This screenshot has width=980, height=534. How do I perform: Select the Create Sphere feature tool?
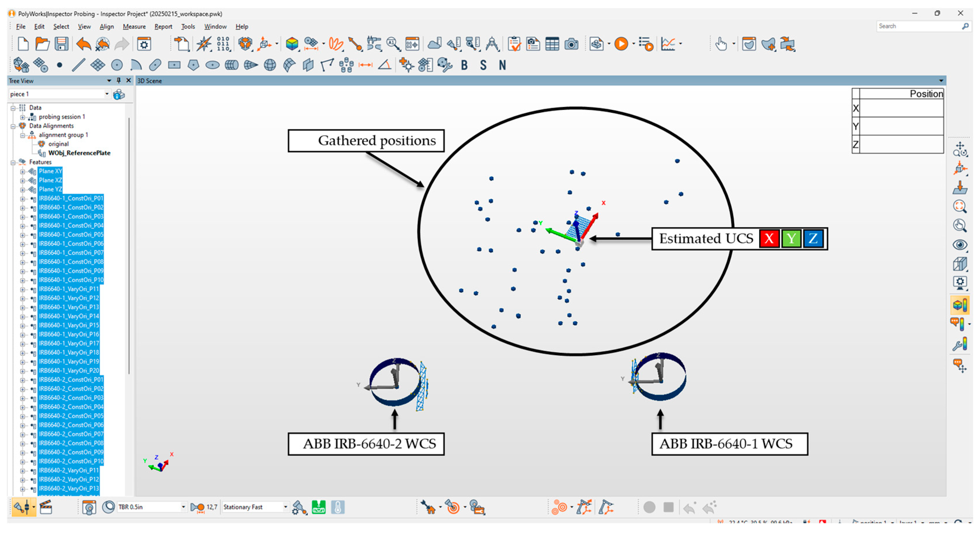tap(270, 65)
